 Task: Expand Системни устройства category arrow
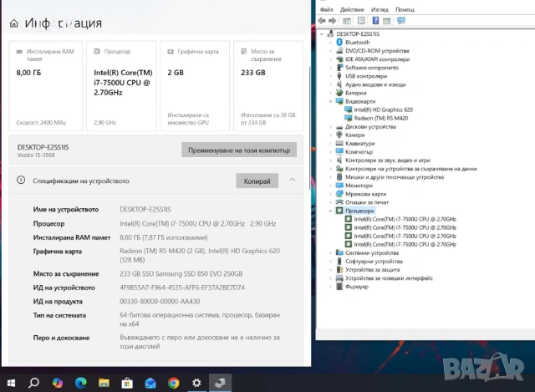[x=330, y=252]
